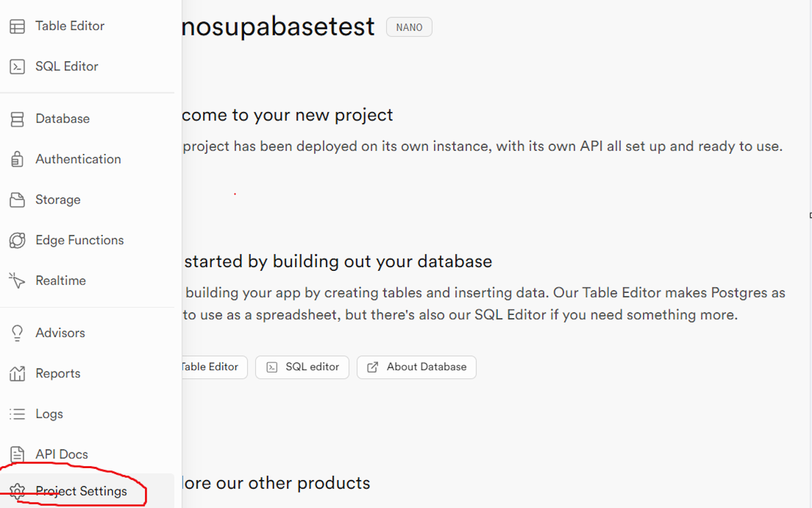The height and width of the screenshot is (508, 812).
Task: Open Project Settings menu label
Action: point(81,491)
